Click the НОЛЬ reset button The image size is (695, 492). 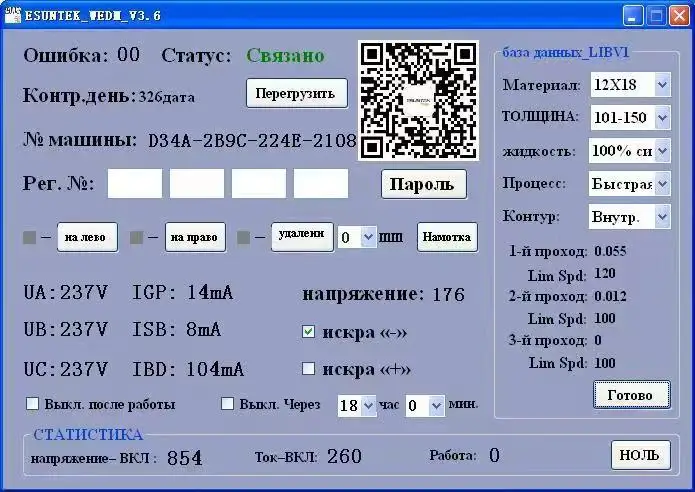click(x=640, y=455)
